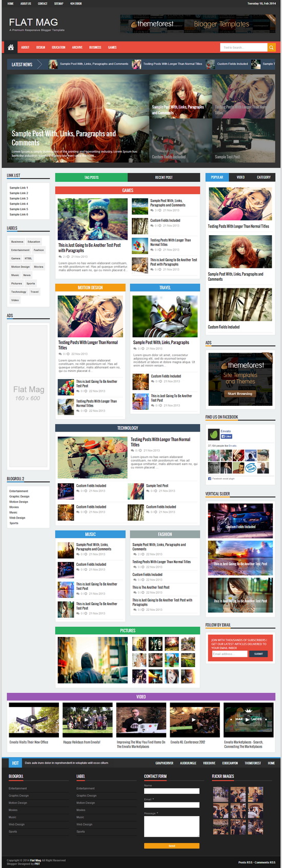Switch to the Recent Post tab

pos(164,177)
